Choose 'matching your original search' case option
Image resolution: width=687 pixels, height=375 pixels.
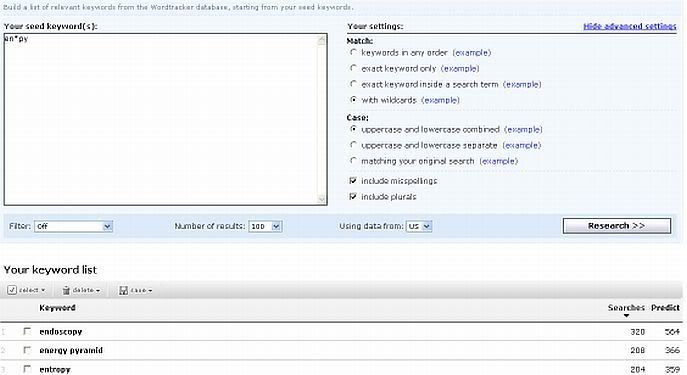pyautogui.click(x=354, y=161)
